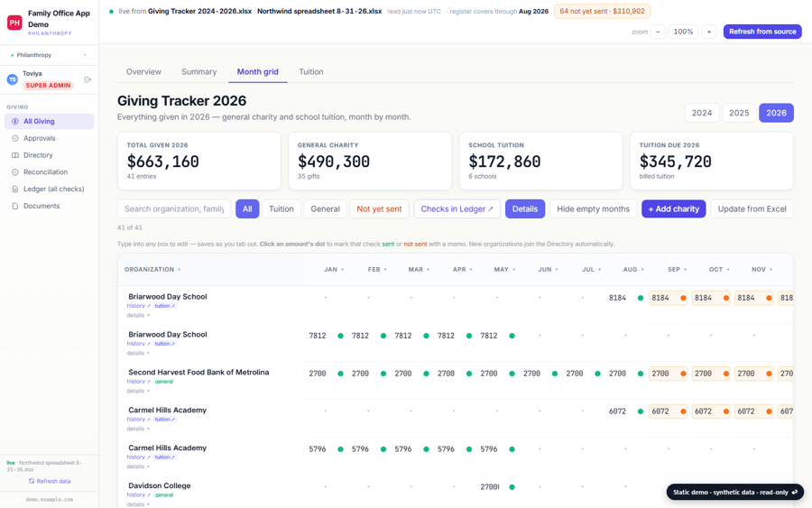Filter by Tuition
Viewport: 812px width, 508px height.
[x=281, y=208]
